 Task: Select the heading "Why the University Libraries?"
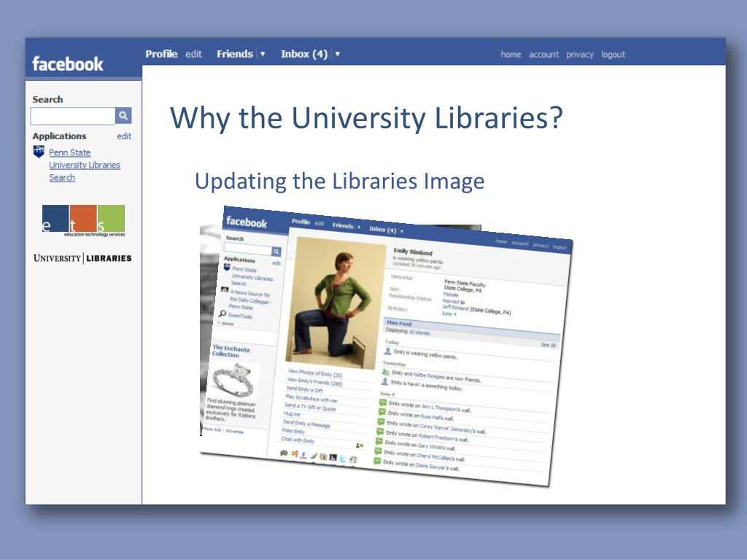[x=366, y=117]
